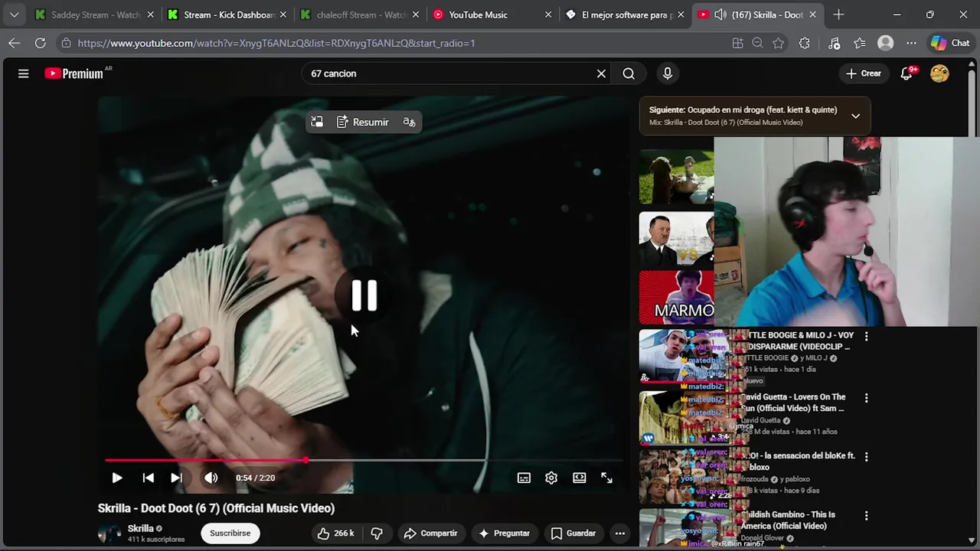Save video with Guardar
980x551 pixels.
tap(573, 533)
